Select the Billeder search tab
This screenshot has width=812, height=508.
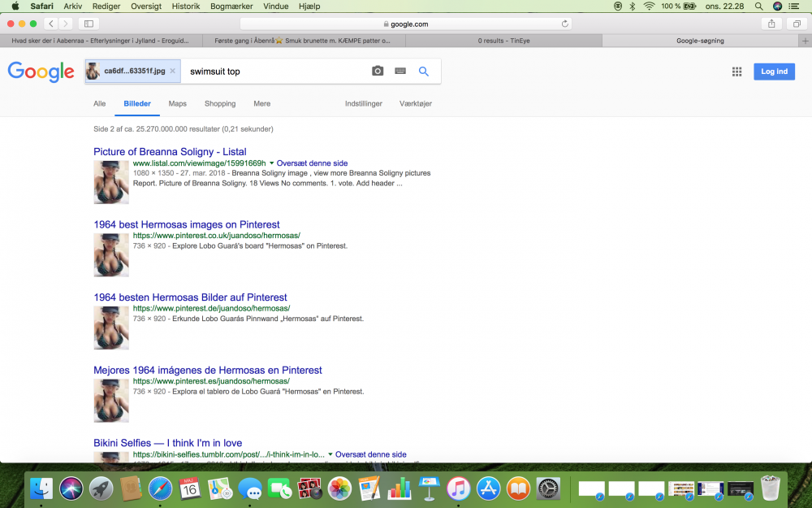[x=137, y=104]
